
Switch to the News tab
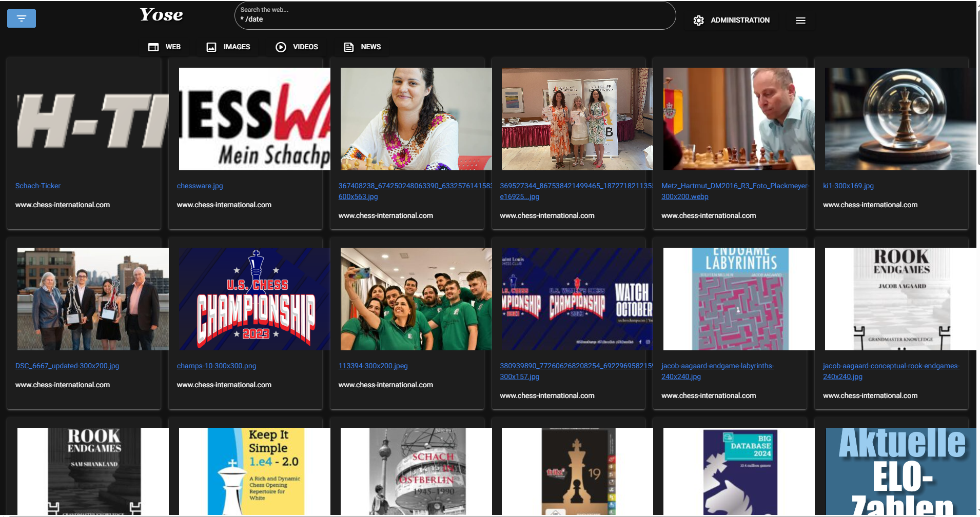[x=362, y=47]
